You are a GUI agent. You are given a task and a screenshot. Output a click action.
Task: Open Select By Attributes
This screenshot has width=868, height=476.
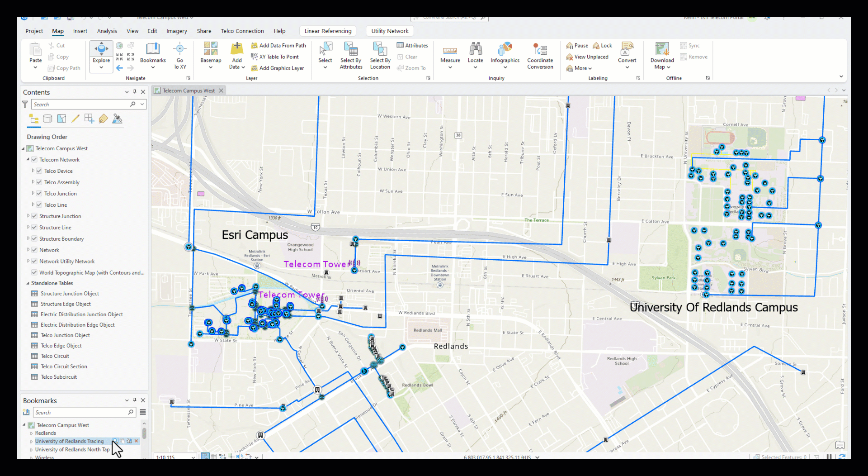[351, 55]
